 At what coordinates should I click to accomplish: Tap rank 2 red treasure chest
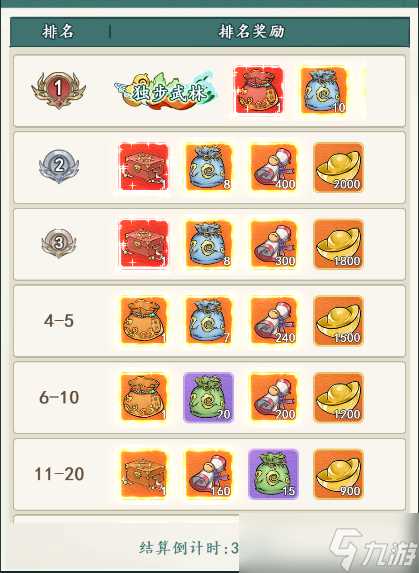click(144, 167)
